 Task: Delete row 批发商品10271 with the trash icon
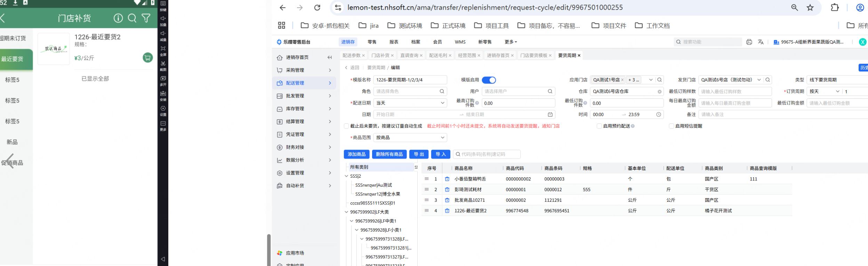coord(447,200)
